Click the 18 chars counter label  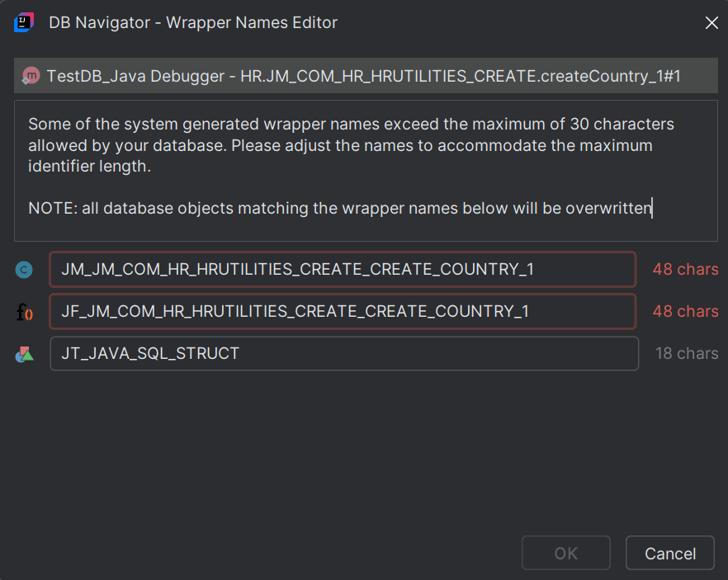(686, 353)
